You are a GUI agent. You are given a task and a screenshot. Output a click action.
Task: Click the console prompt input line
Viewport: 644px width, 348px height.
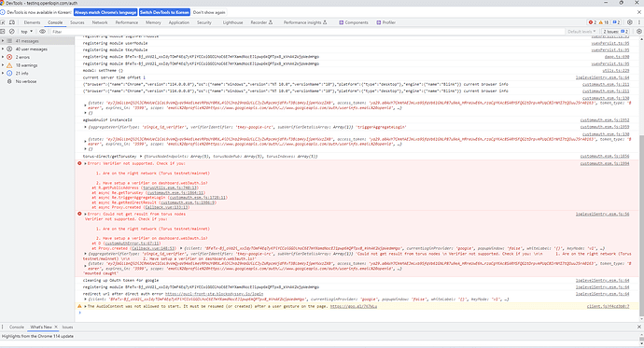coord(357,313)
